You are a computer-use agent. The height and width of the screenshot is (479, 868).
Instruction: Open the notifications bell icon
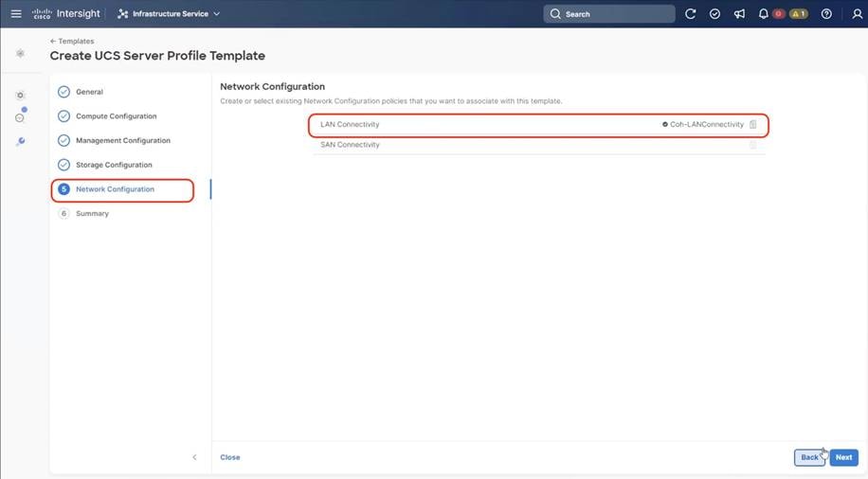pos(763,14)
